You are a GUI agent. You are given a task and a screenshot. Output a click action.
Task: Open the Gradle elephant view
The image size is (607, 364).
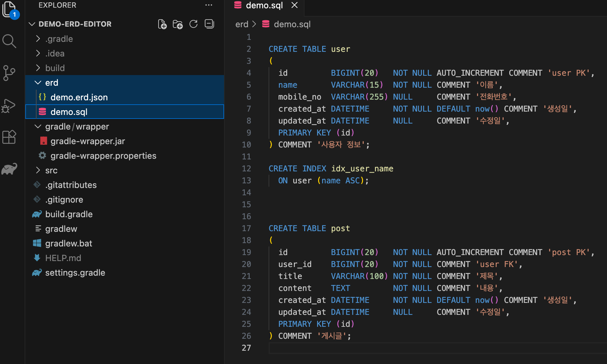click(x=9, y=169)
